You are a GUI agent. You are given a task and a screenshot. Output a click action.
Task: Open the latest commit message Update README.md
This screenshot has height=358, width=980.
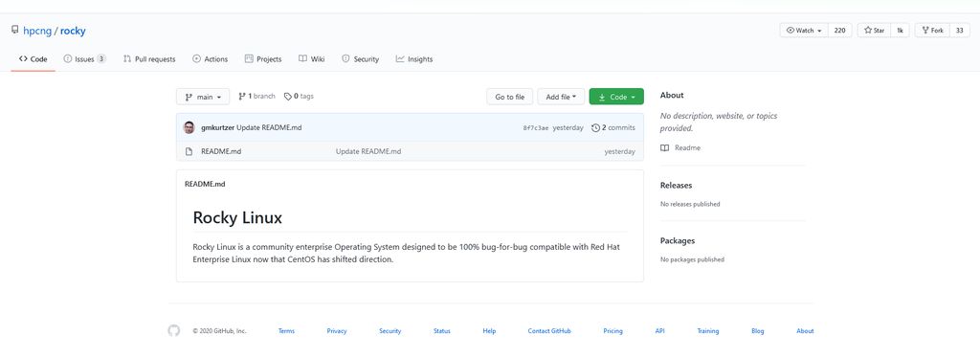click(269, 127)
